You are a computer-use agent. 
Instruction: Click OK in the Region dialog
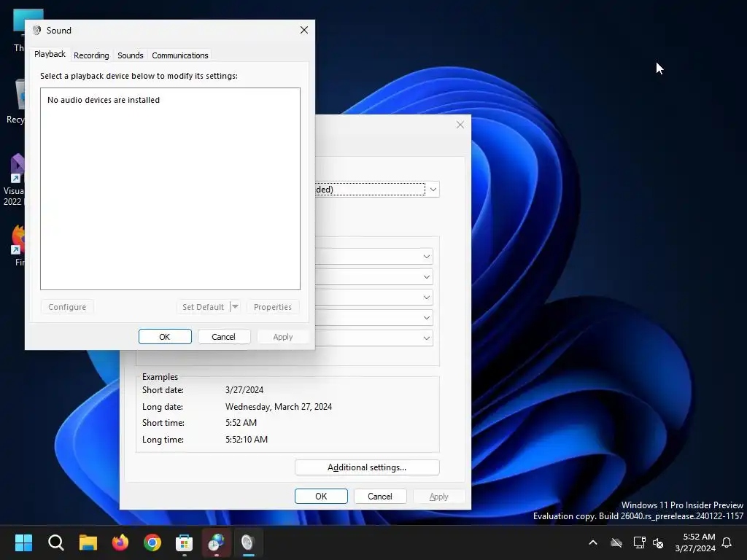point(321,496)
